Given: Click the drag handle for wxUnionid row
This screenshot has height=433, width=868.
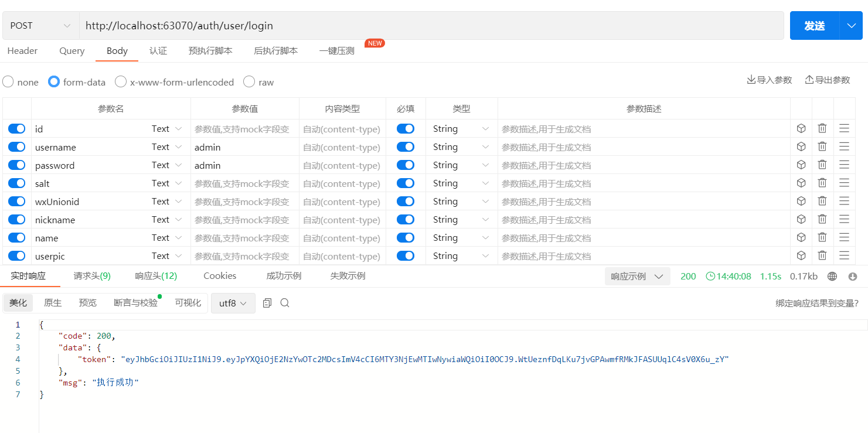Looking at the screenshot, I should tap(844, 202).
